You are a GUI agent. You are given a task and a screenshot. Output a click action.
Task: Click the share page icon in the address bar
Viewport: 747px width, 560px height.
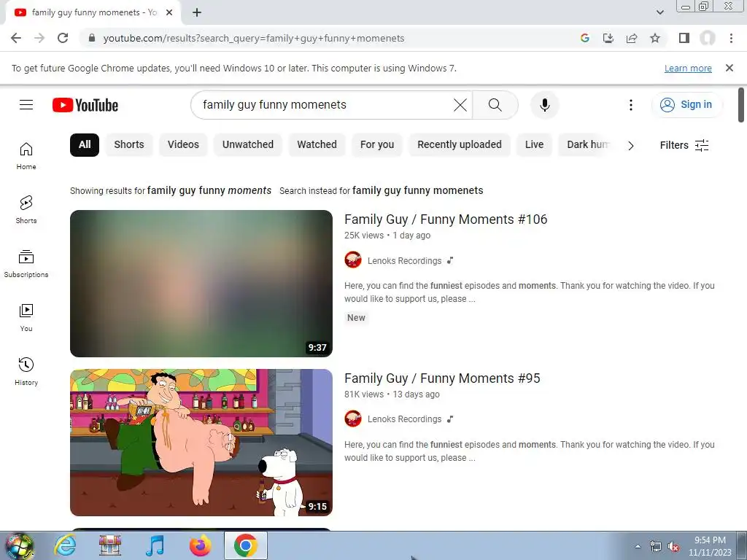[x=632, y=38]
